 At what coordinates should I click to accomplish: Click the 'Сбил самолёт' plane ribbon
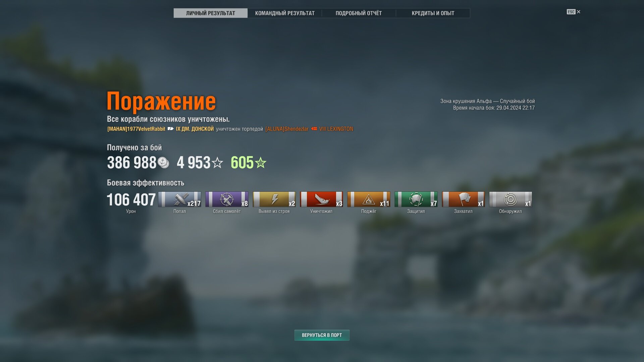[x=227, y=199]
